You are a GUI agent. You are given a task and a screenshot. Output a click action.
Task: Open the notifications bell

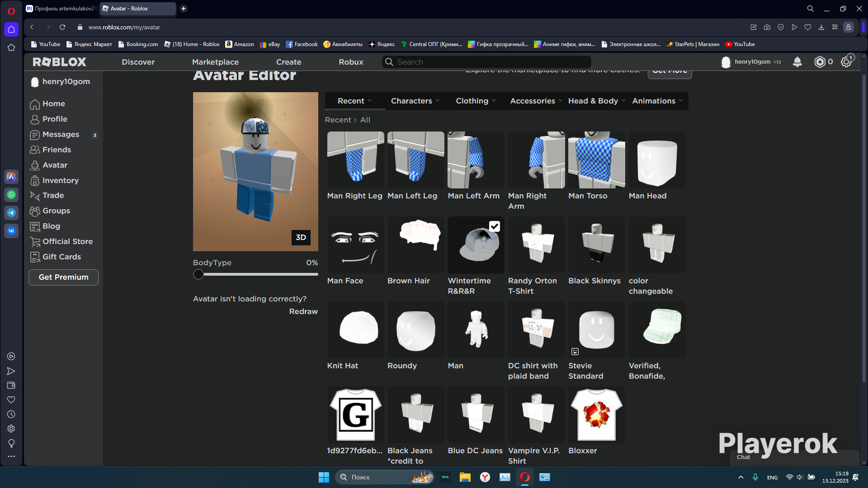tap(797, 62)
